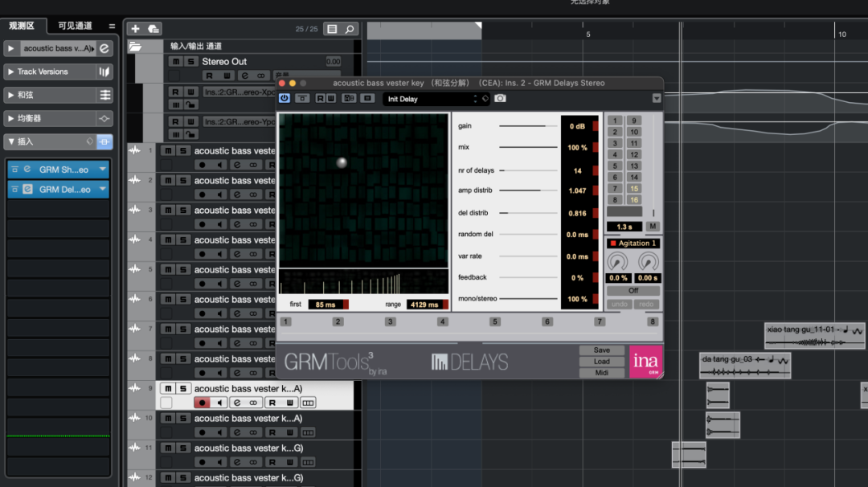Open GRM Del...eo insert slot dropdown

[103, 190]
